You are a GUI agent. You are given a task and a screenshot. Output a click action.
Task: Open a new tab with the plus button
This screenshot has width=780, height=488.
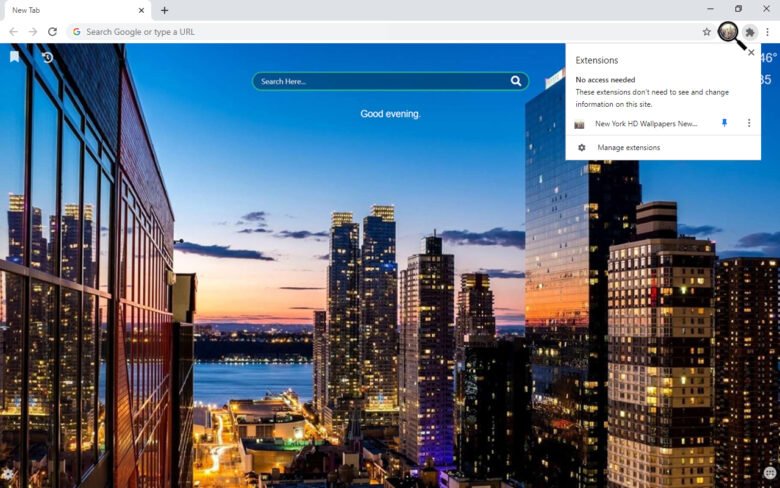pos(164,10)
